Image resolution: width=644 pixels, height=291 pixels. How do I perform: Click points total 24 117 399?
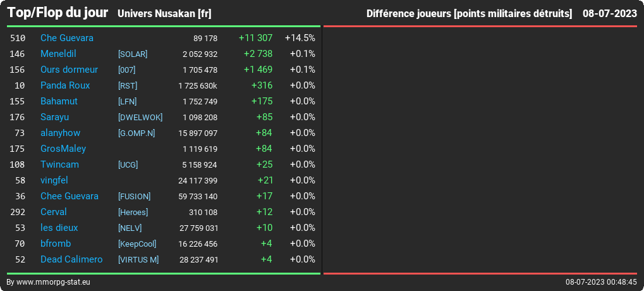pyautogui.click(x=198, y=181)
